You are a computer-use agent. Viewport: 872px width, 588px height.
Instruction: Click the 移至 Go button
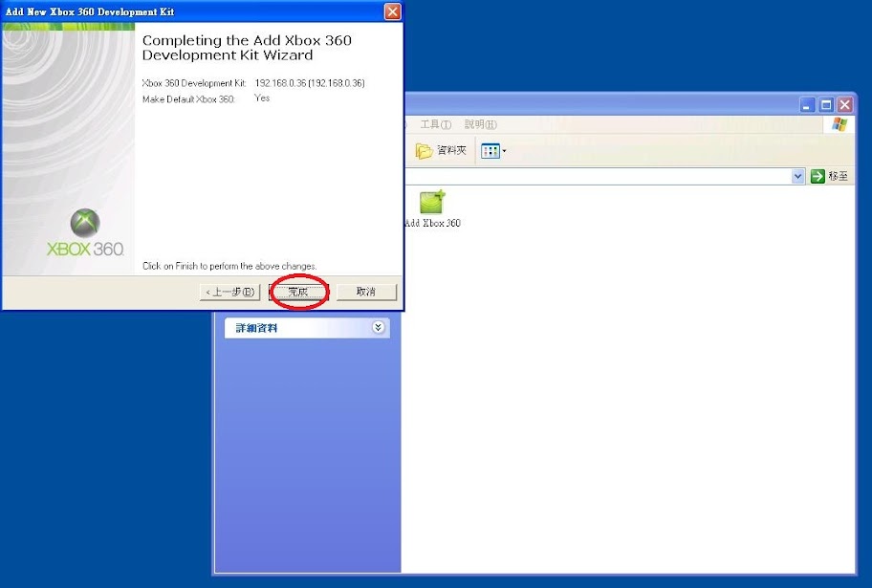(x=829, y=176)
